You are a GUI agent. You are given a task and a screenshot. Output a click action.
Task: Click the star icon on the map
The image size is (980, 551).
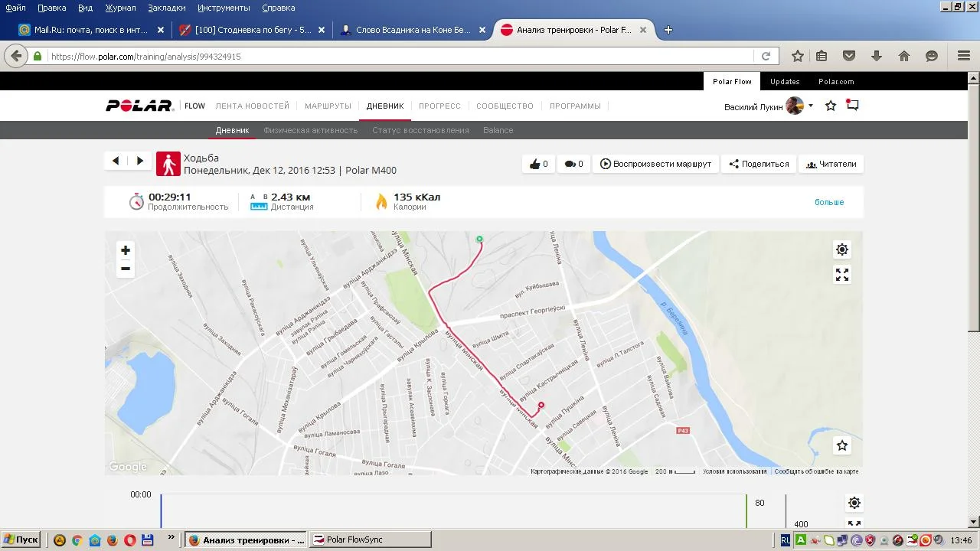(x=842, y=445)
